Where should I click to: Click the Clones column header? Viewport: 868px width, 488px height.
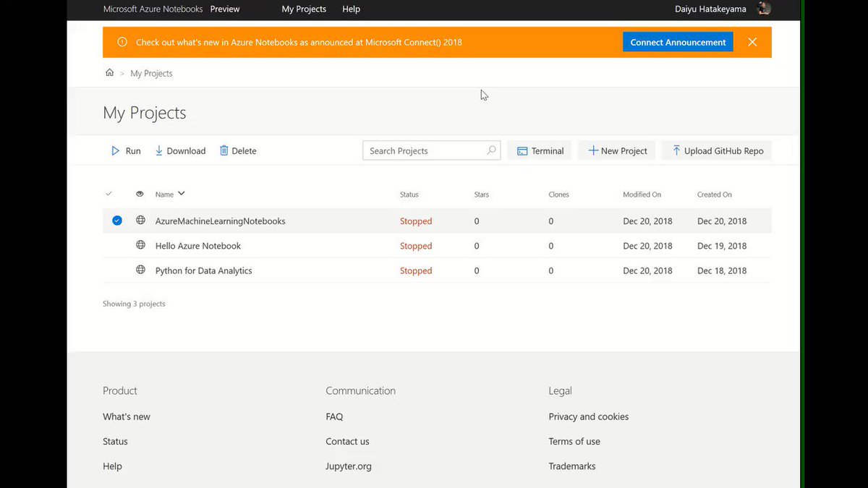(x=559, y=194)
